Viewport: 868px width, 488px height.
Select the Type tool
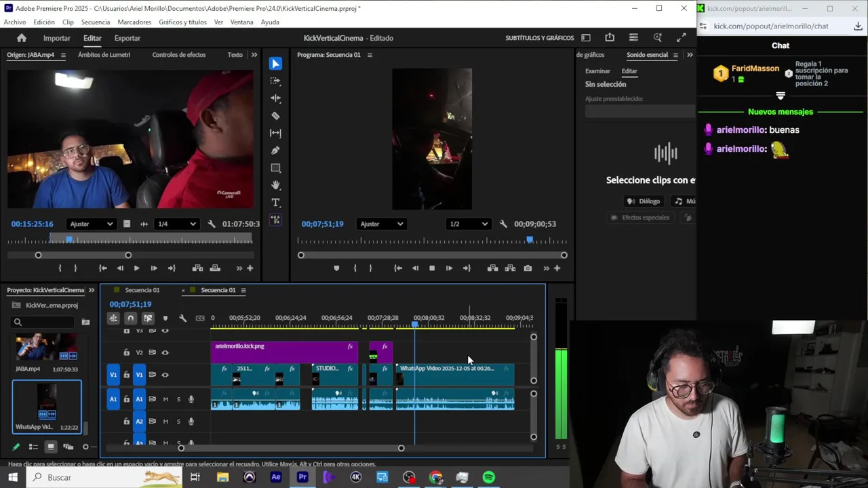(x=275, y=203)
